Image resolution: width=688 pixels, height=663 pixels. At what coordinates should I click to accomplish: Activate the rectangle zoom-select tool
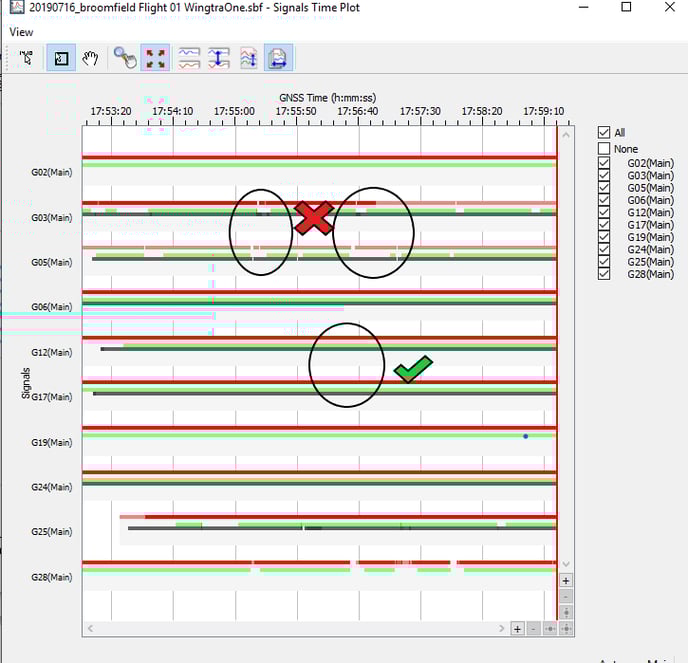tap(60, 59)
